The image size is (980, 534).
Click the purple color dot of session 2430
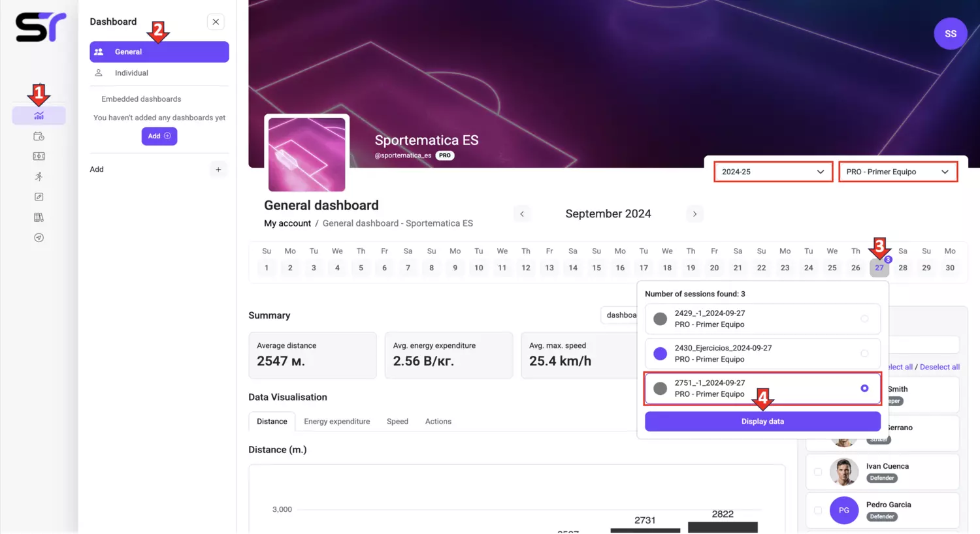(x=661, y=353)
